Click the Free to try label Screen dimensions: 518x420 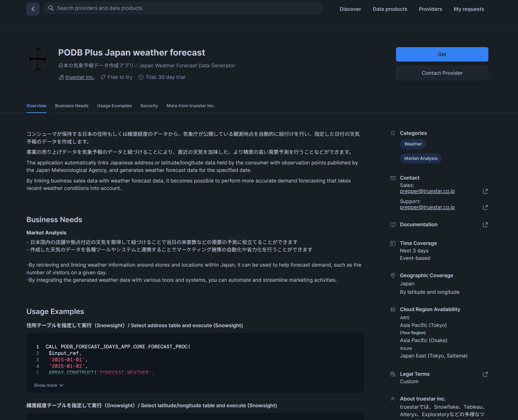[x=120, y=77]
